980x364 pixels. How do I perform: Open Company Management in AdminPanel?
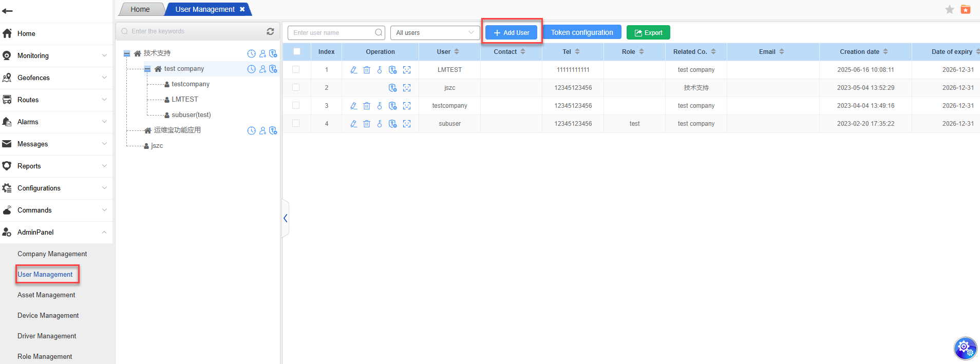click(52, 254)
